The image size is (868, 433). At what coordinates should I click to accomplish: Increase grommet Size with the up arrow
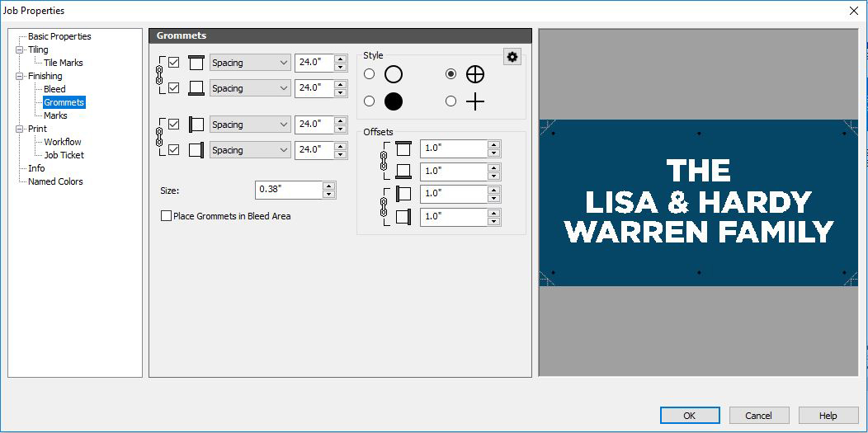click(x=329, y=186)
